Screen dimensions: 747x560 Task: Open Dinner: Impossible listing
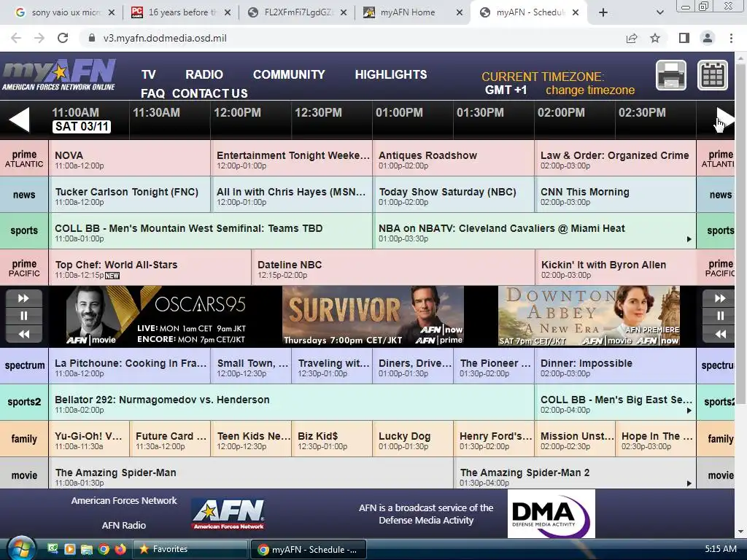[615, 366]
